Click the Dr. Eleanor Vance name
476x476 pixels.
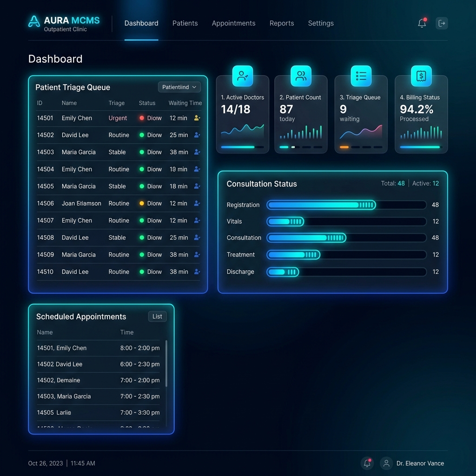click(420, 463)
